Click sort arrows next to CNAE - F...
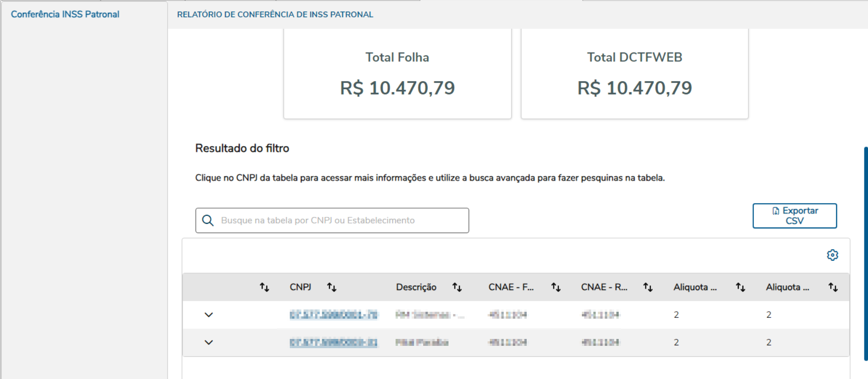The height and width of the screenshot is (379, 868). 556,287
